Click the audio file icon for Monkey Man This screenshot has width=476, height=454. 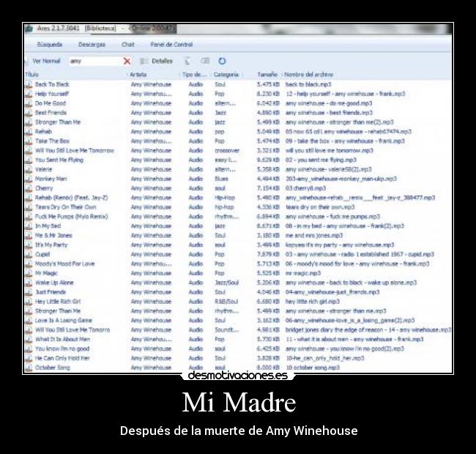29,179
